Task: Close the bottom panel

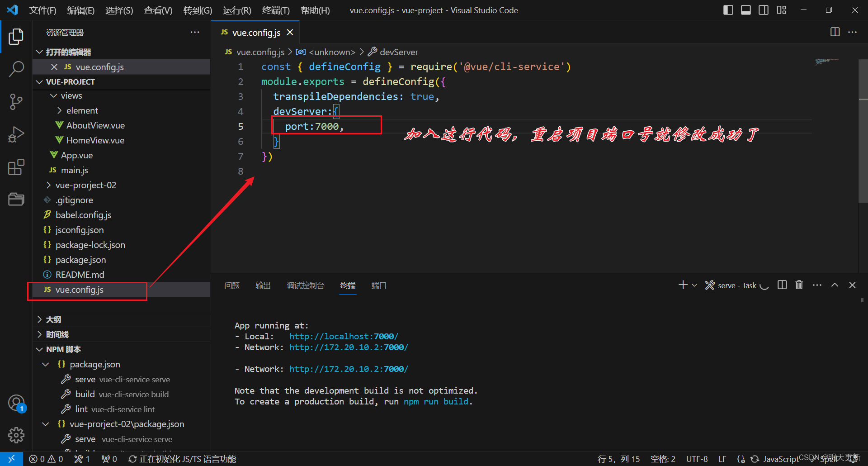Action: tap(852, 285)
